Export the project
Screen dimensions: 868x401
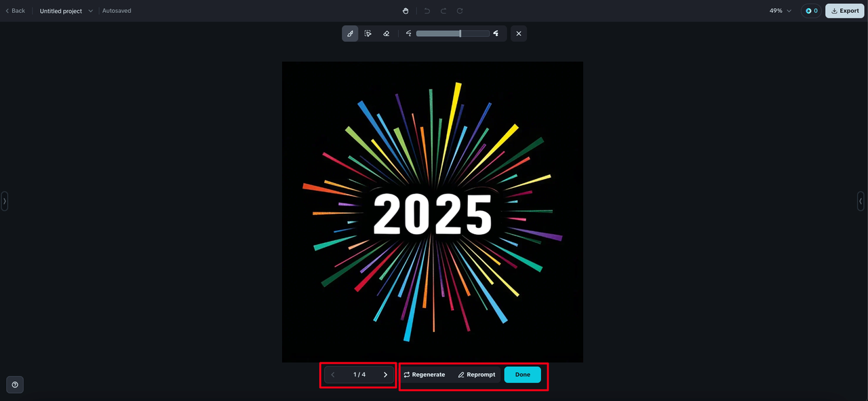(845, 11)
